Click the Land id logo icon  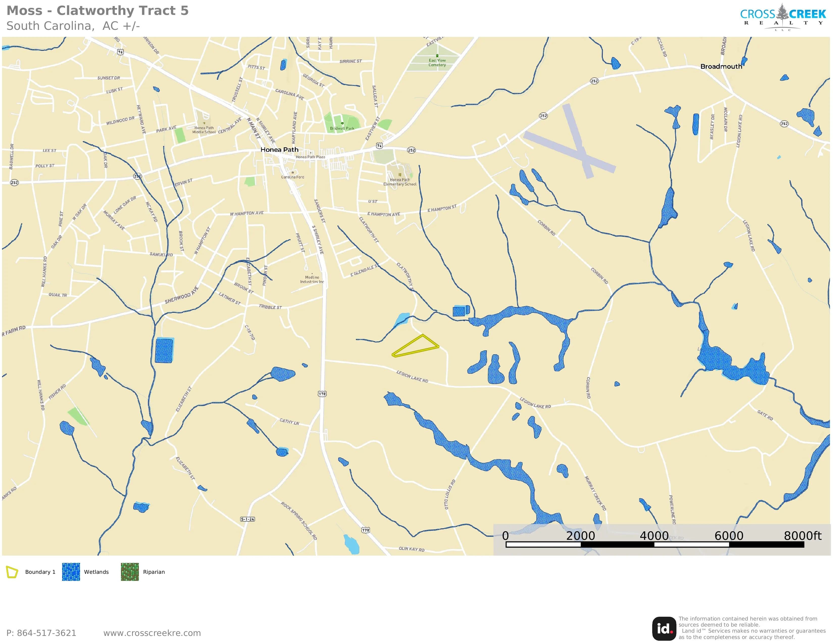pyautogui.click(x=664, y=628)
